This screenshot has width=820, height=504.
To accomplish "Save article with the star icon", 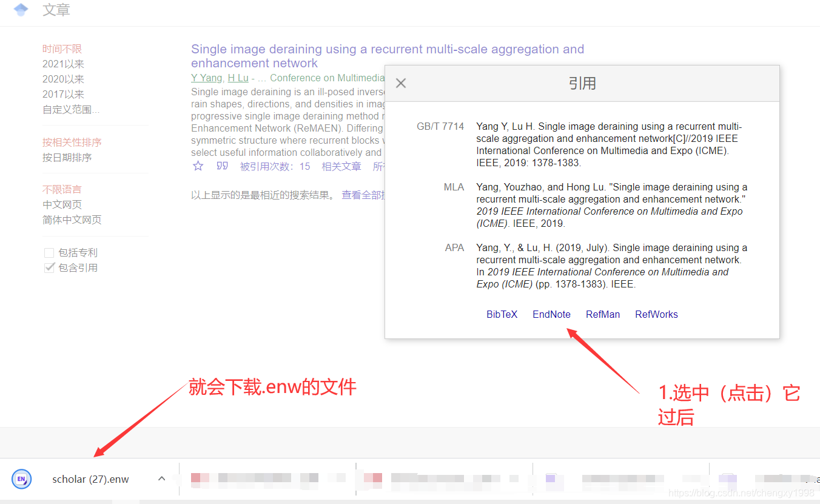I will (198, 166).
